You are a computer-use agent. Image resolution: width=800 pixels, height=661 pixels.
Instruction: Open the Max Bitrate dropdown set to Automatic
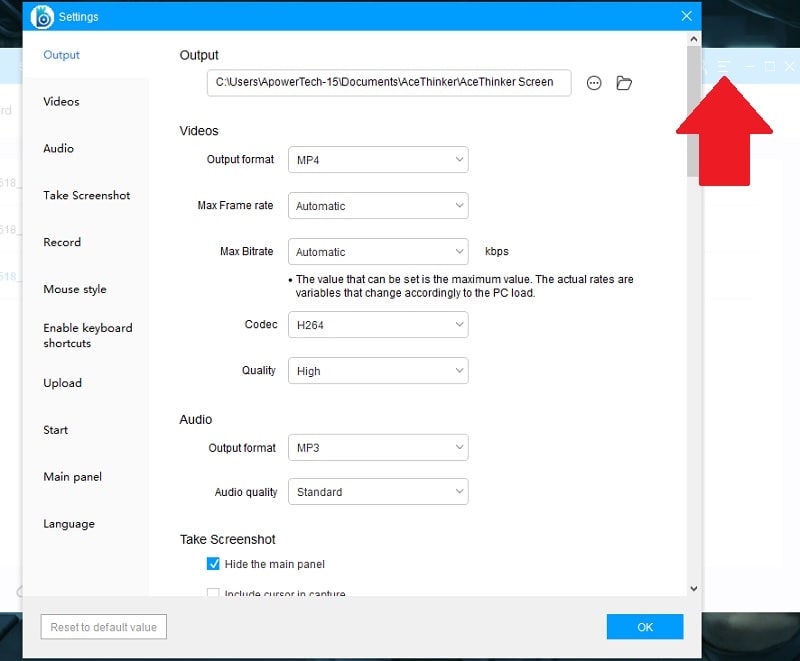[378, 251]
